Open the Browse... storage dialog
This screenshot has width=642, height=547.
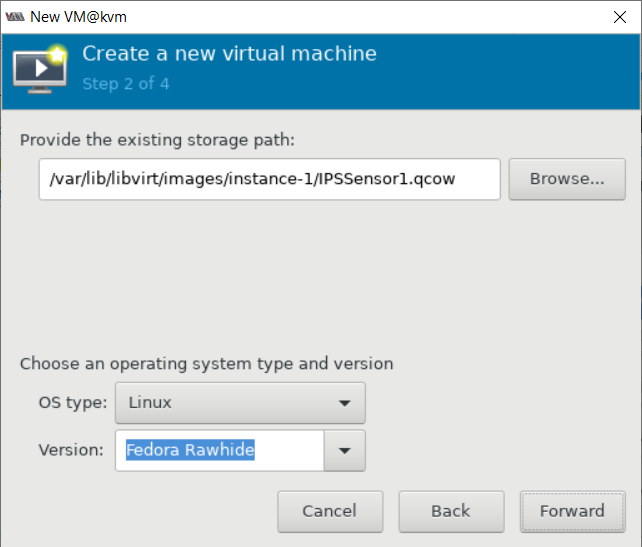(x=567, y=179)
